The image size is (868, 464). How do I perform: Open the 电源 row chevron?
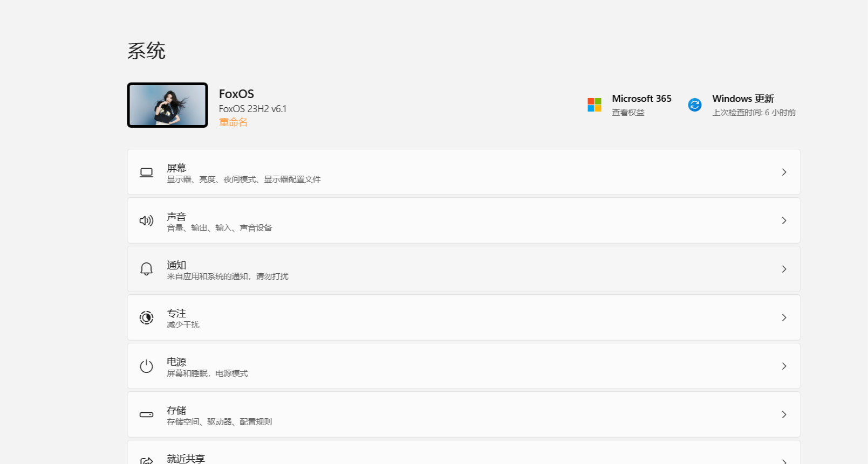784,366
